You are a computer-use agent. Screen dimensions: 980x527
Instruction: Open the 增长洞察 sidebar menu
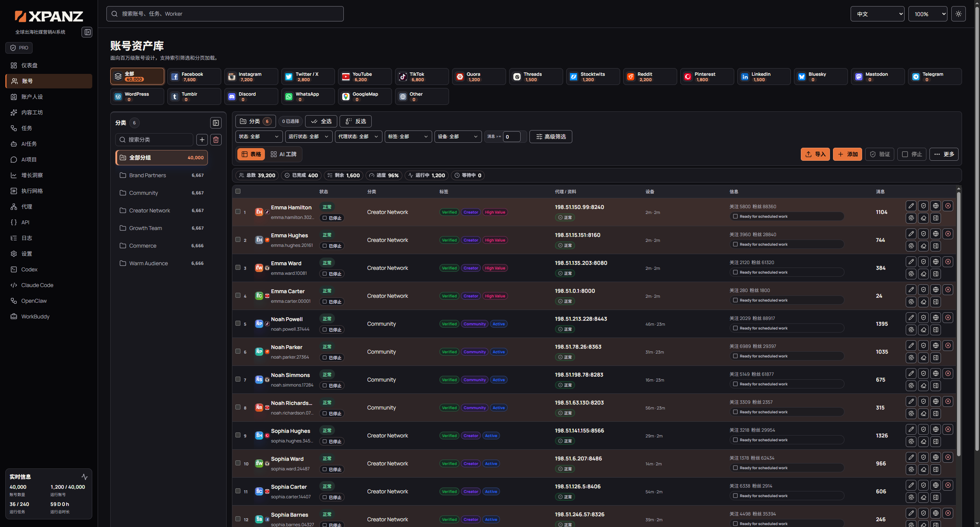coord(49,175)
